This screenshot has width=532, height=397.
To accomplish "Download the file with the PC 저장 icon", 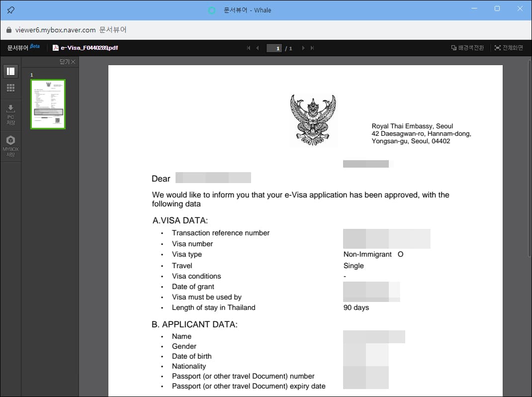I will pos(11,115).
